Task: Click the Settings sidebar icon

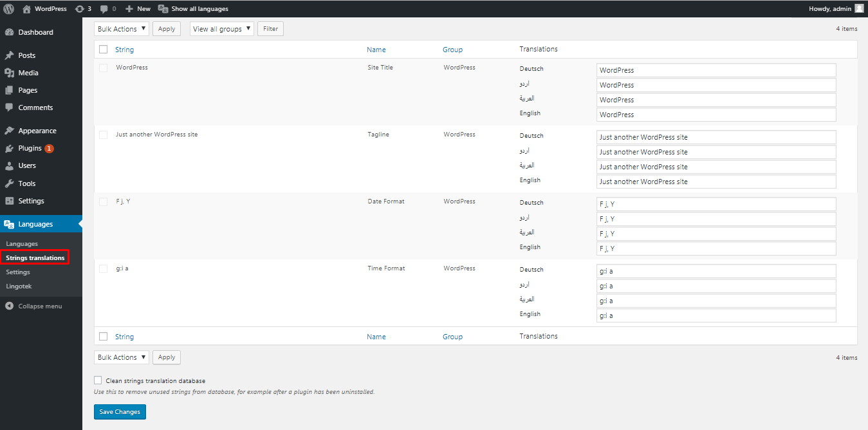Action: (9, 201)
